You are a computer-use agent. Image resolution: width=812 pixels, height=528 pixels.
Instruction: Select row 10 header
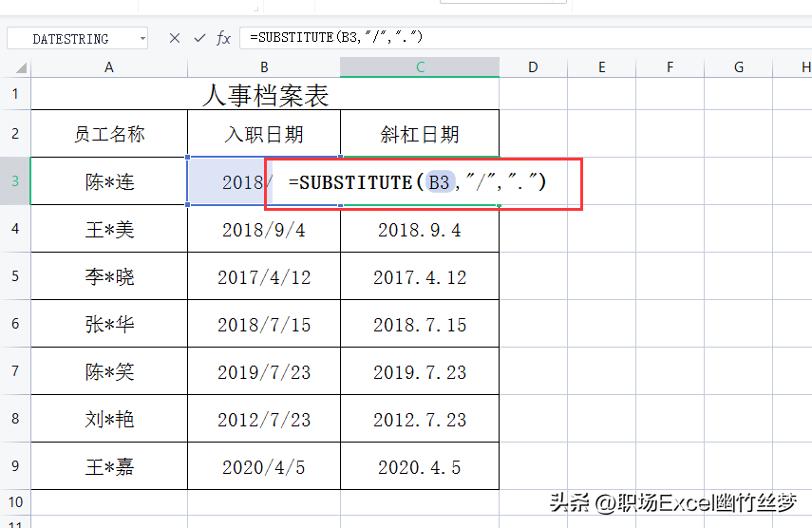coord(15,502)
